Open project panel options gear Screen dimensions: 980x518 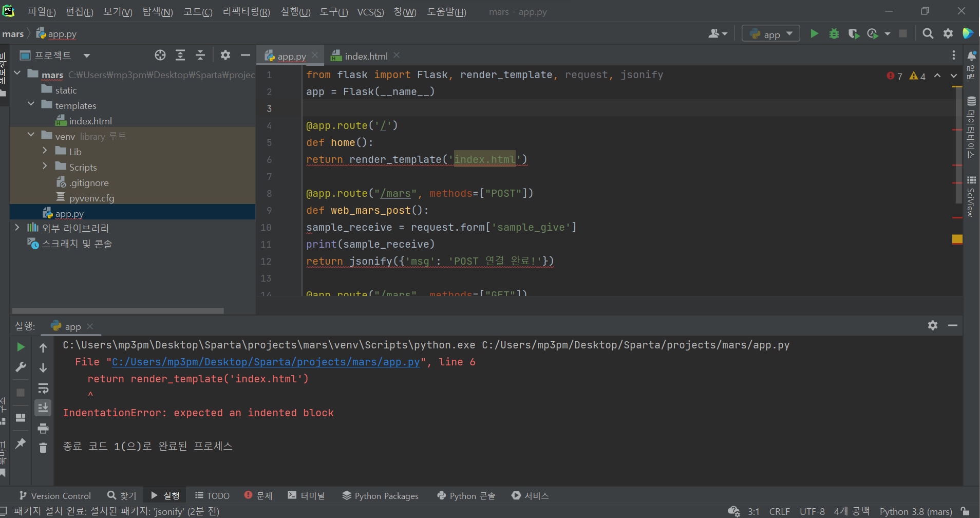pos(225,55)
